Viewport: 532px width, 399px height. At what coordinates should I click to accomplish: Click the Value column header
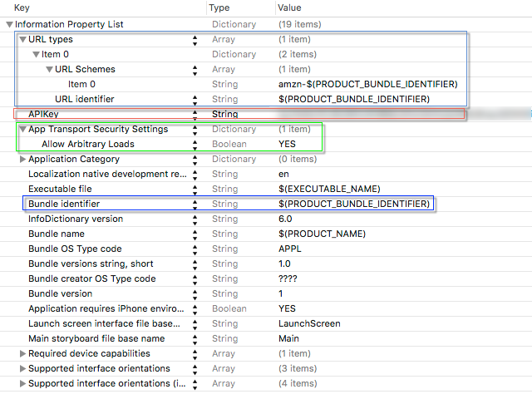(288, 7)
